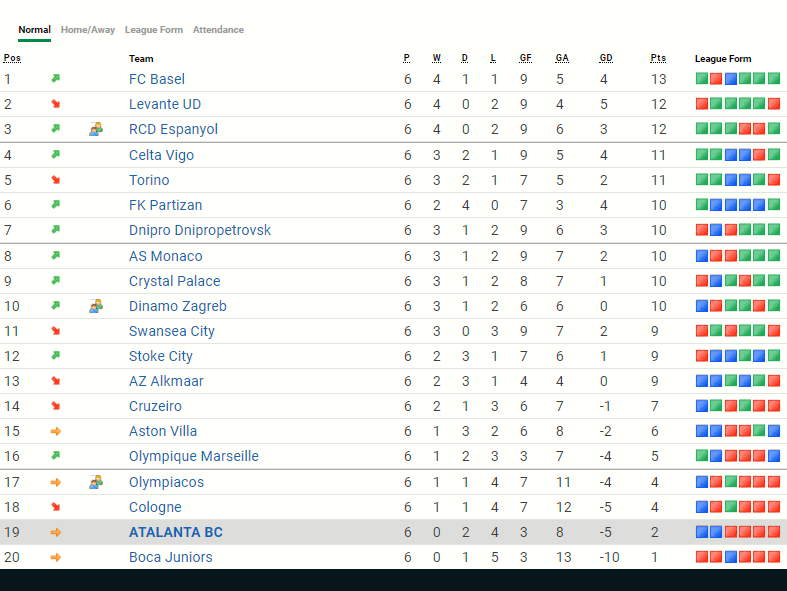Click FC Basel's green up-arrow position indicator

click(x=56, y=79)
